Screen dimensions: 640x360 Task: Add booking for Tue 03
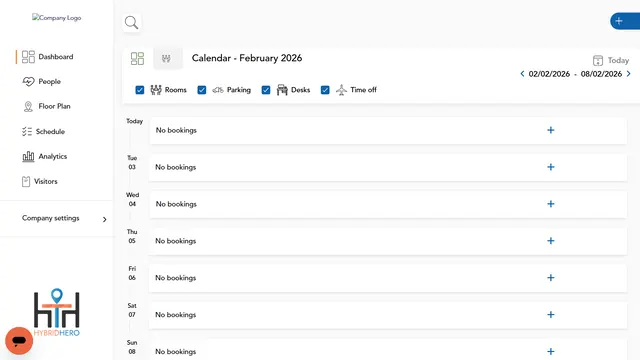pyautogui.click(x=551, y=167)
